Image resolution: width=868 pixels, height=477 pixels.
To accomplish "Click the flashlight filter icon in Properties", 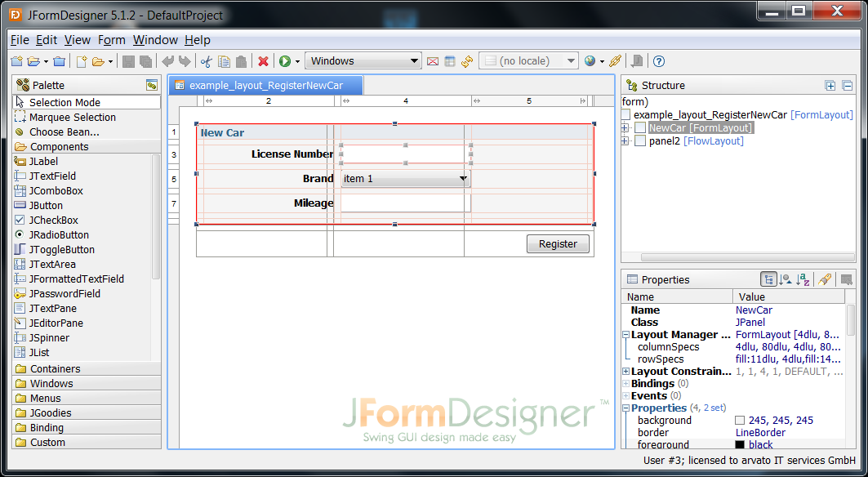I will click(x=824, y=280).
